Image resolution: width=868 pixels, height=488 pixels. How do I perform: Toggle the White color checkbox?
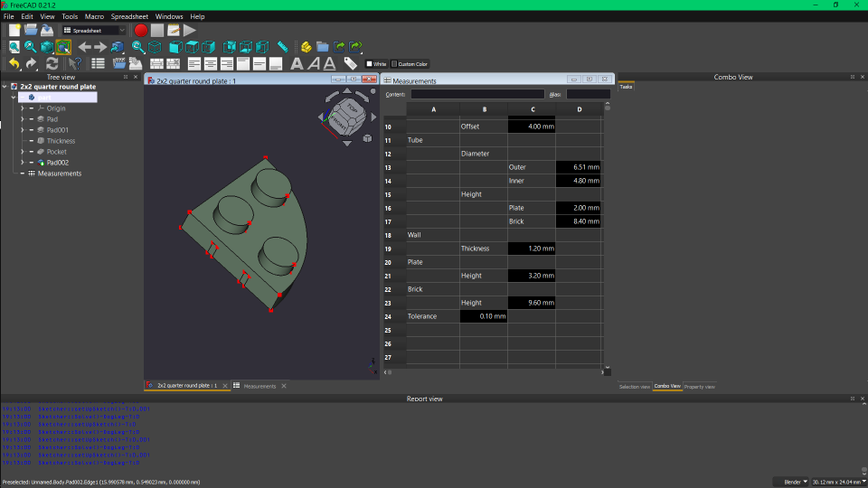(x=370, y=64)
